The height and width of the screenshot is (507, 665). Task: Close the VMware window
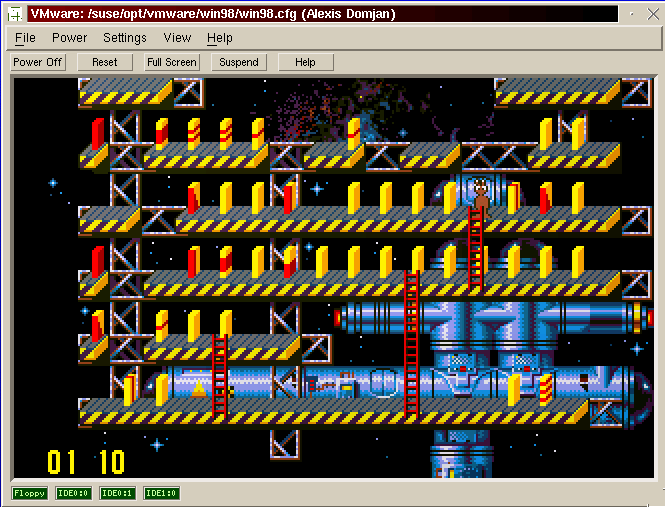pos(653,14)
